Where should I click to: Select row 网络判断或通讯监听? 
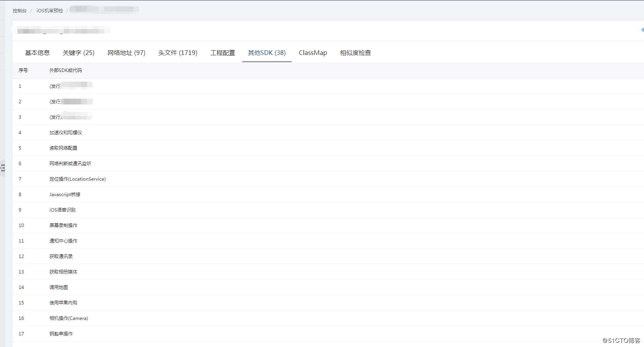(x=328, y=164)
